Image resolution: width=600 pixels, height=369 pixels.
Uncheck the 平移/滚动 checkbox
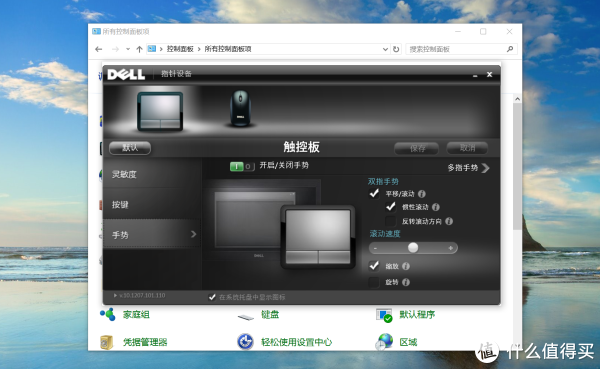tap(374, 193)
